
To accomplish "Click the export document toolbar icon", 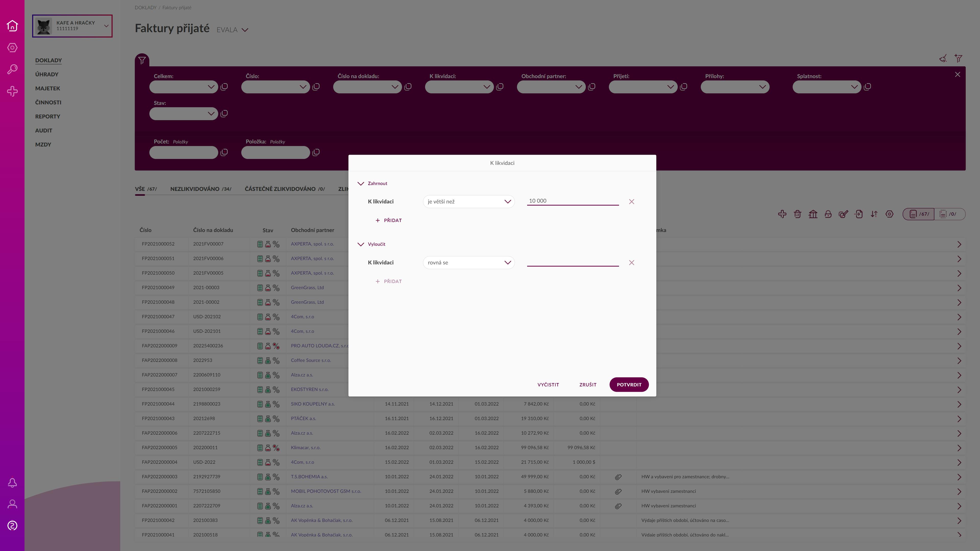I will (858, 214).
